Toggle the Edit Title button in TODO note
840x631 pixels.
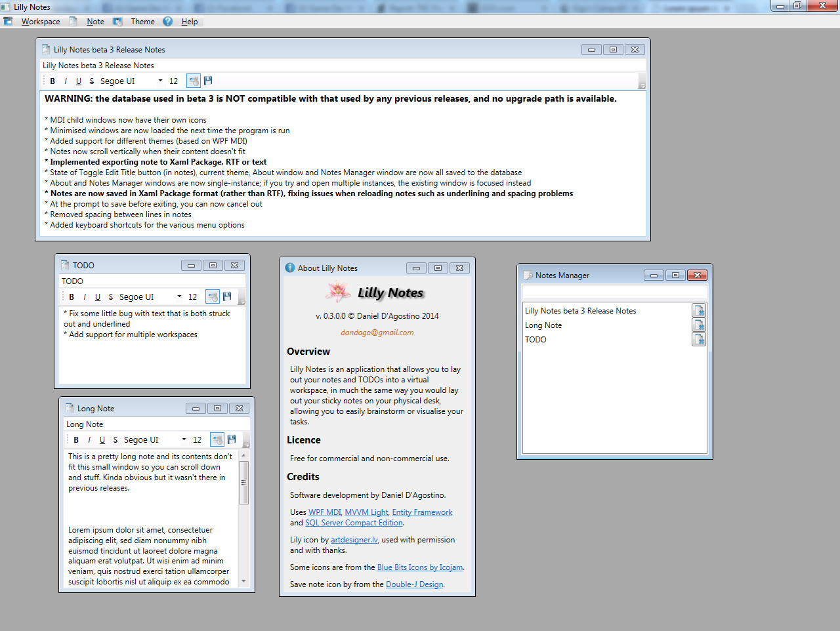tap(213, 296)
